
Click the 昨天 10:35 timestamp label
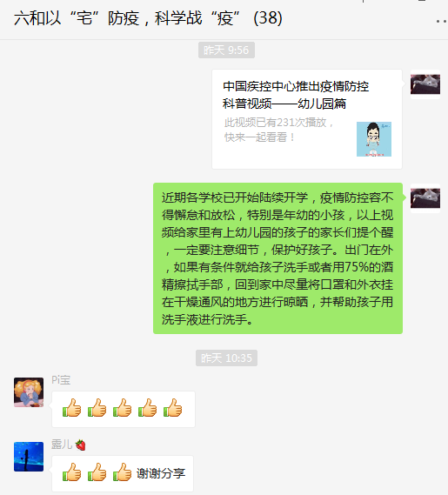pyautogui.click(x=226, y=358)
